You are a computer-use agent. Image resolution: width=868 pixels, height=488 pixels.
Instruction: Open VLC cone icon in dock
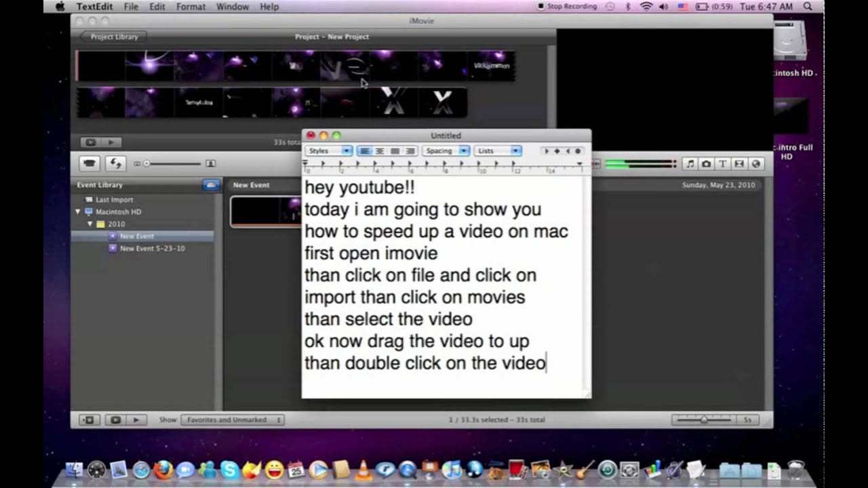[x=363, y=469]
